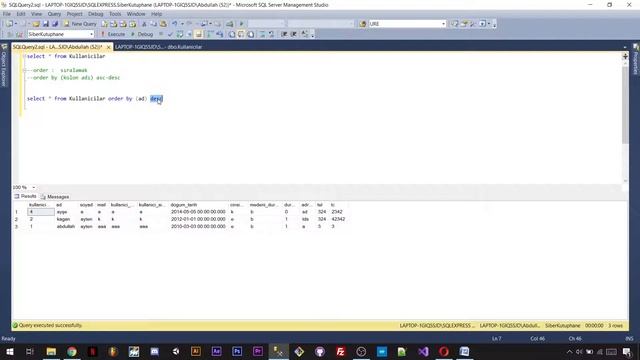Toggle Results to File icon
This screenshot has width=640, height=360.
tap(251, 34)
